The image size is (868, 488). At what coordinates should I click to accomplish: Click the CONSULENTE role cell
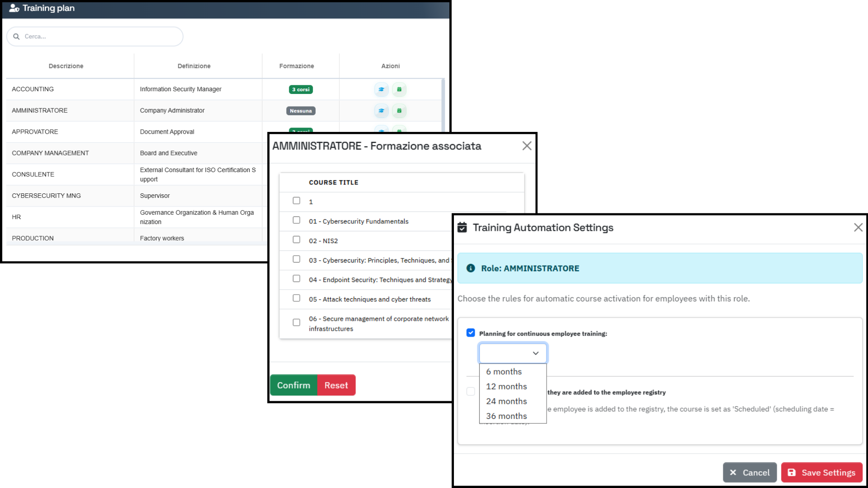(x=70, y=174)
